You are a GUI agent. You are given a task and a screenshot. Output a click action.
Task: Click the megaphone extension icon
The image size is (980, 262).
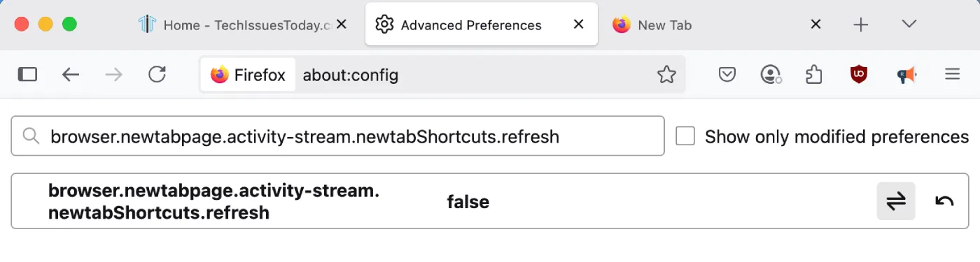tap(906, 75)
